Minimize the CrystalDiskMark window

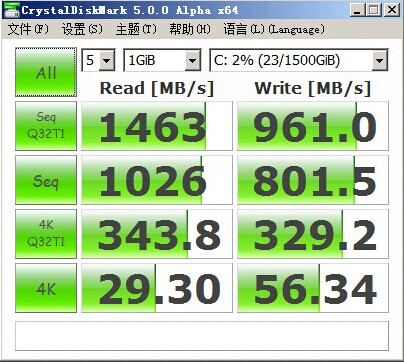(x=357, y=10)
